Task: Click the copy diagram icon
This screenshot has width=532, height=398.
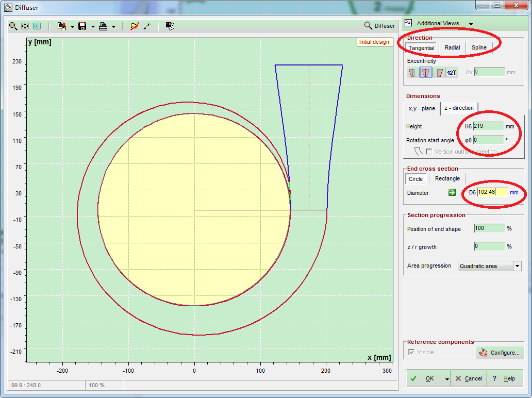Action: click(x=62, y=26)
